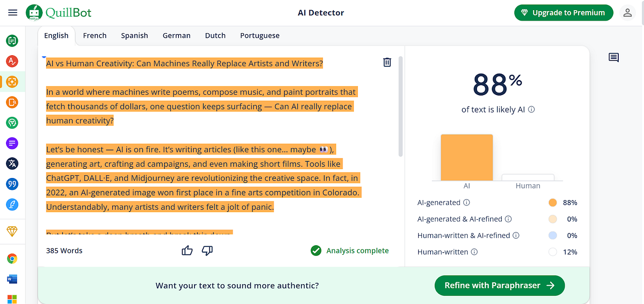The width and height of the screenshot is (644, 304).
Task: Open the Plagiarism Checker sidebar tool
Action: [12, 102]
